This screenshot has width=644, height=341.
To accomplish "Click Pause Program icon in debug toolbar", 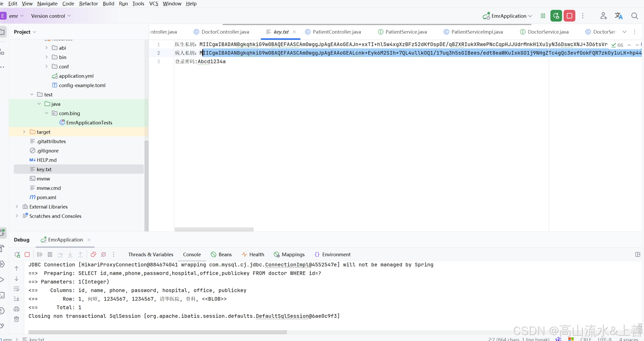I will (50, 254).
